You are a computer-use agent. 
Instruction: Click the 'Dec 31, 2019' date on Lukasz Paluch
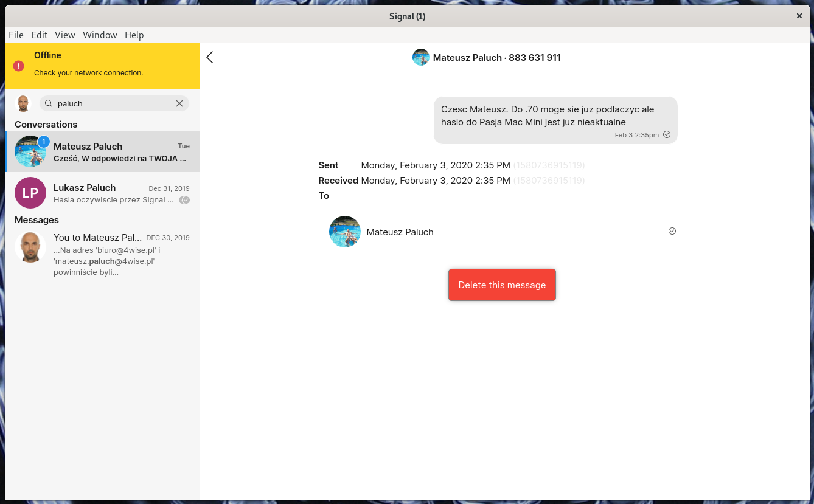coord(169,188)
